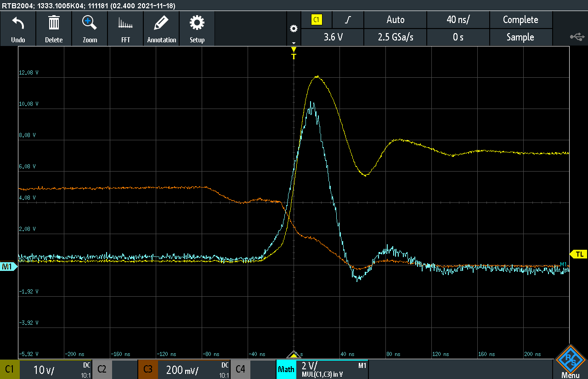Toggle channel C1 on or off
The width and height of the screenshot is (588, 379).
[x=10, y=369]
